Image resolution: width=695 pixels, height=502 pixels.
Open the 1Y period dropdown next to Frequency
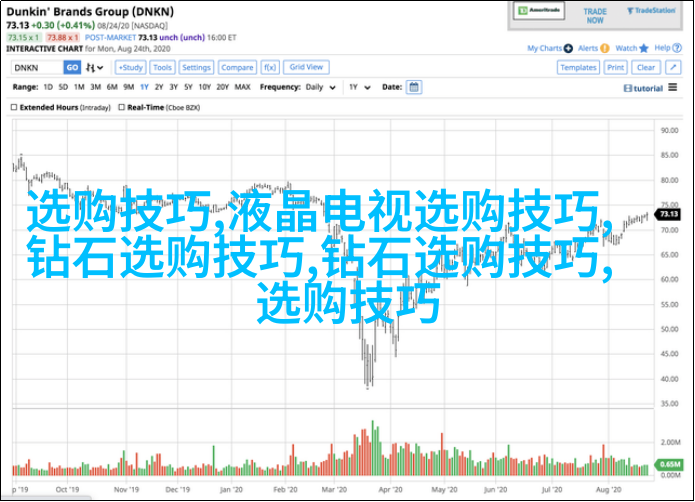tap(359, 87)
